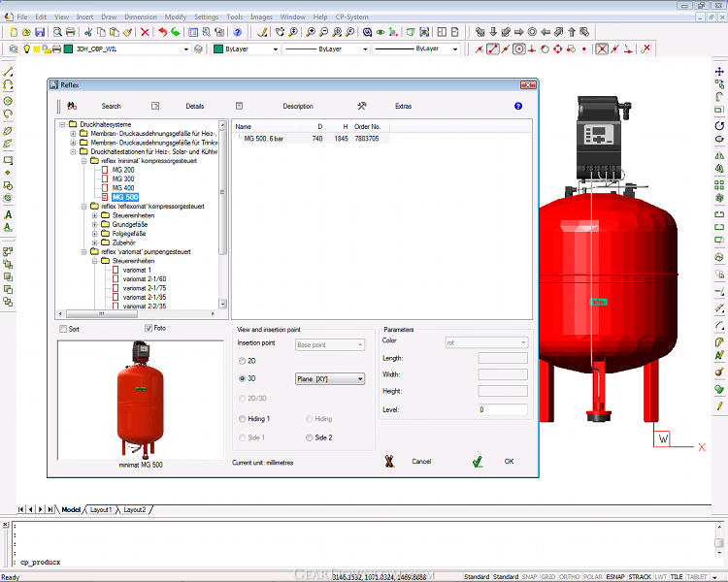
Task: Select the MG 500, 6 bar table row
Action: point(311,139)
